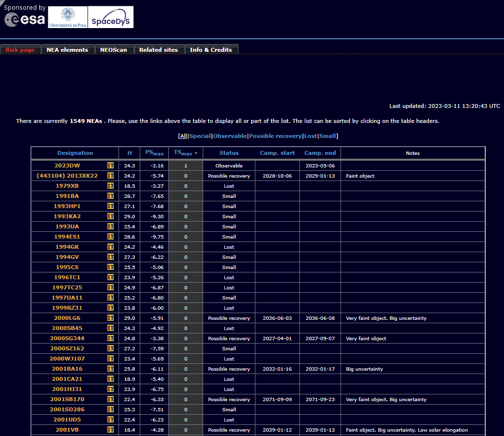Open impactor table icon for 1991BA
504x436 pixels.
pyautogui.click(x=111, y=196)
